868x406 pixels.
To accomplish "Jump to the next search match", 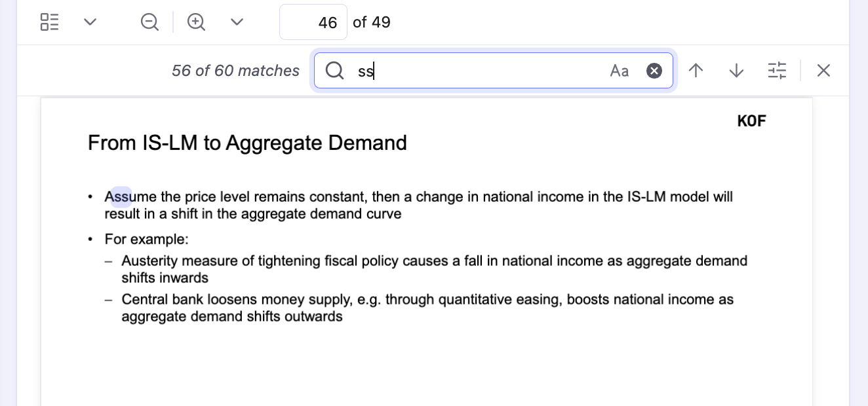I will (736, 71).
